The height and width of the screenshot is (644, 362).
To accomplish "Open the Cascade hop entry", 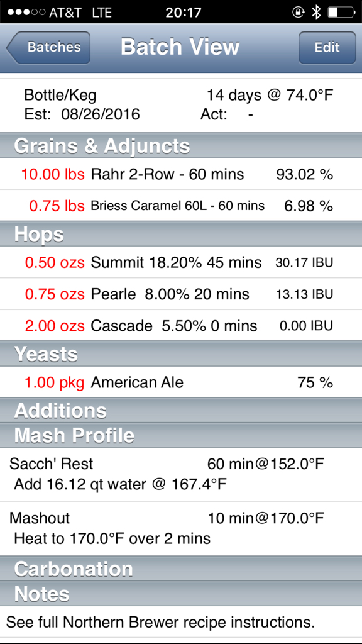I will click(x=181, y=326).
